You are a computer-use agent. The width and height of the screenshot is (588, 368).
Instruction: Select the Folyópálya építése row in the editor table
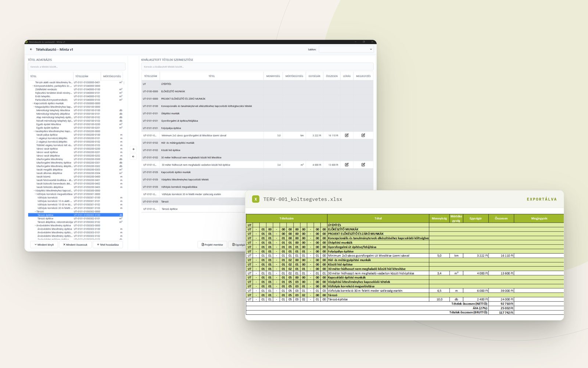257,128
